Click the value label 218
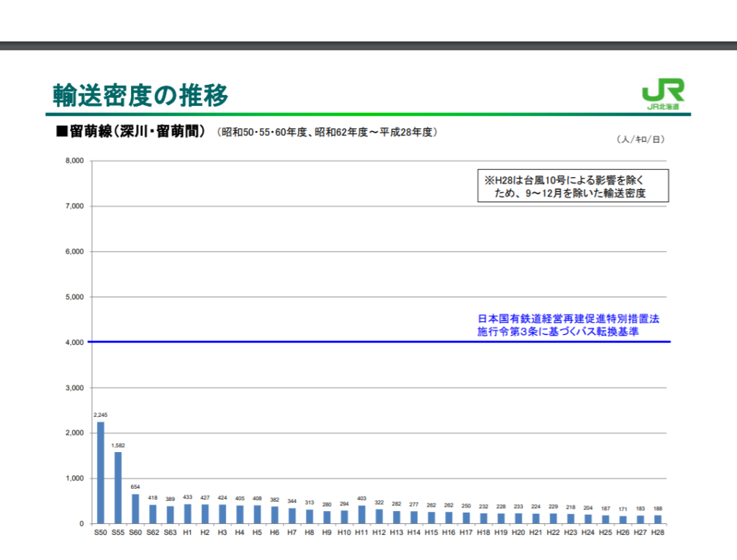The image size is (737, 560). point(571,507)
